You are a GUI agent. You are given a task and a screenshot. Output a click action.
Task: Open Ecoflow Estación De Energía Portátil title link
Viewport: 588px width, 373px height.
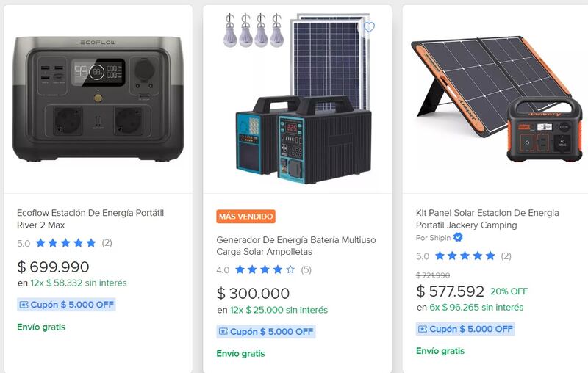[x=90, y=219]
